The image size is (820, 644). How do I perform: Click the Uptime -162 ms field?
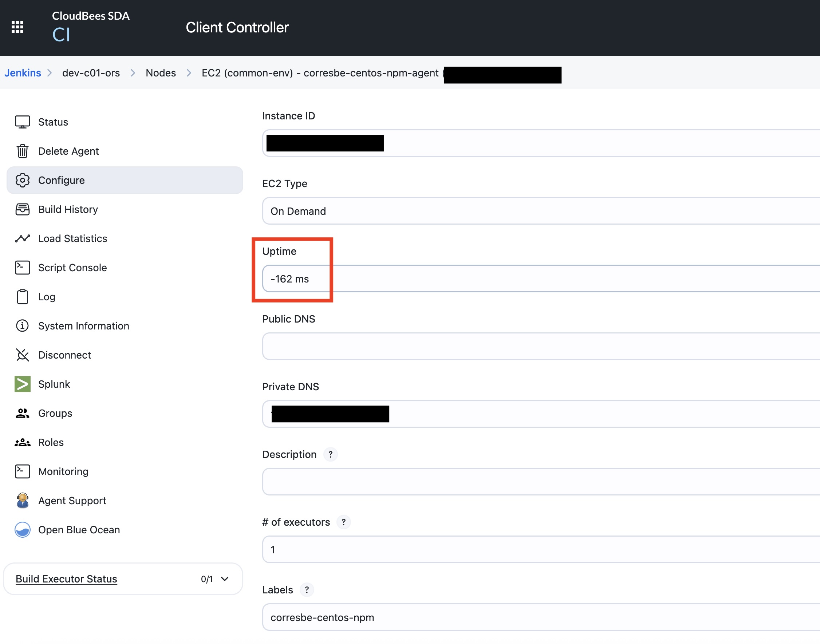click(541, 278)
